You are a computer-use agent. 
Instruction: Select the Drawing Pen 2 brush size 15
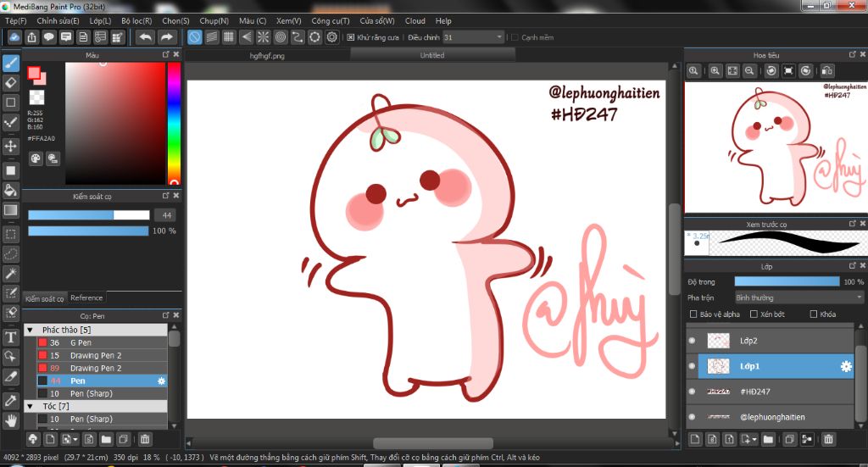102,355
